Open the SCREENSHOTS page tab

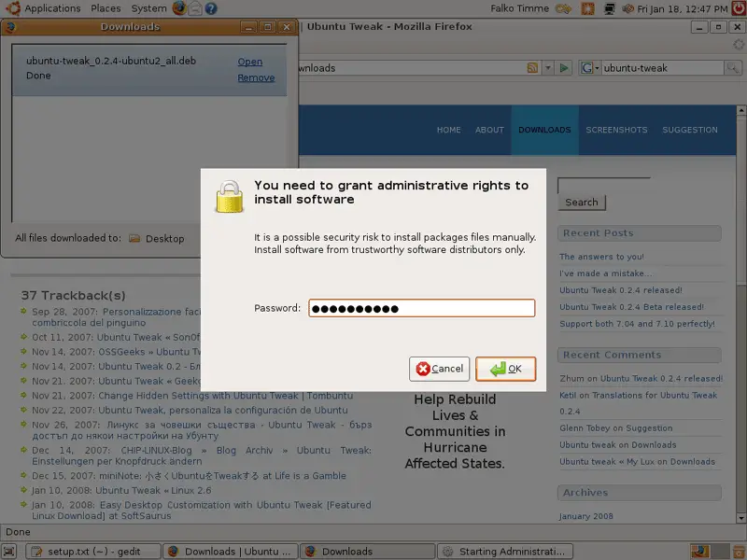616,130
